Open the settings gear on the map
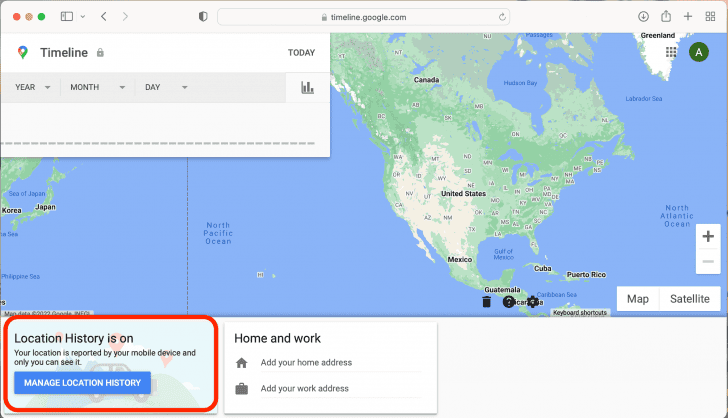 pyautogui.click(x=532, y=301)
